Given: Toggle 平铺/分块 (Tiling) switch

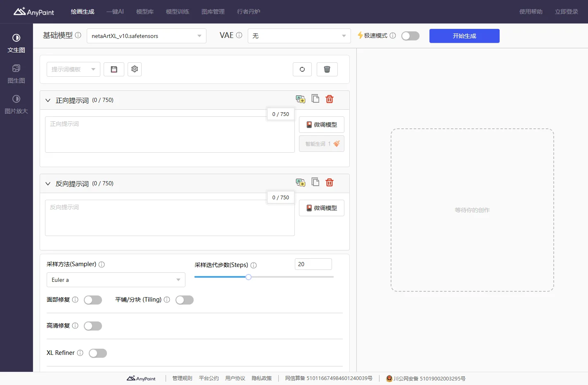Looking at the screenshot, I should (185, 300).
